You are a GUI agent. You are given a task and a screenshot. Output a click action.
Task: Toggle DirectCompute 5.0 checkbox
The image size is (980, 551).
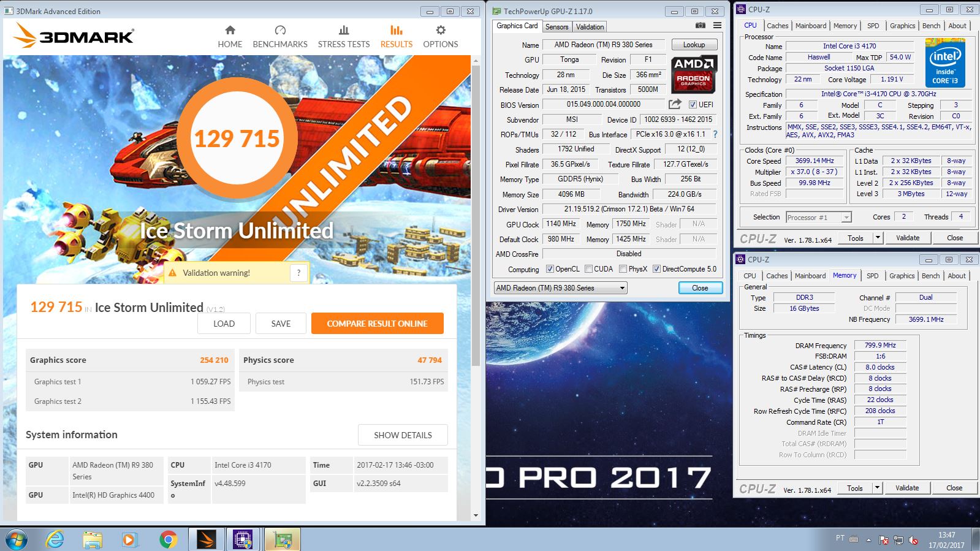tap(656, 269)
